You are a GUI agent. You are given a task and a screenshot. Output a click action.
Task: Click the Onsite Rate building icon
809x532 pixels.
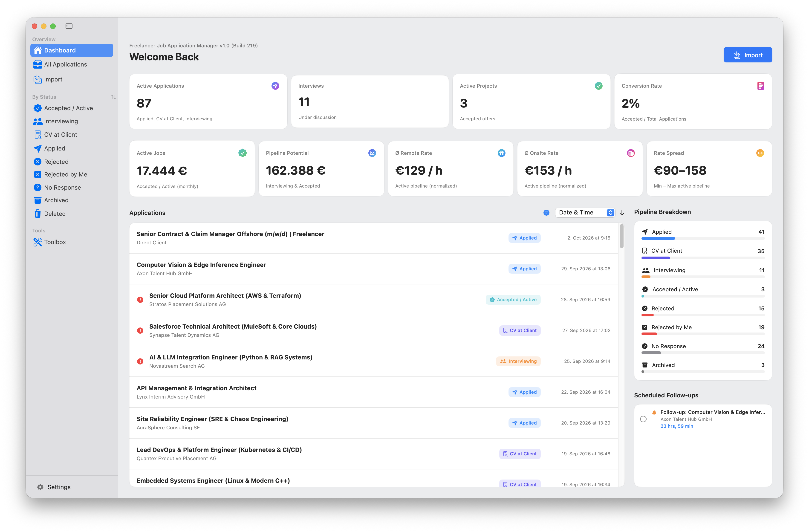click(x=631, y=153)
